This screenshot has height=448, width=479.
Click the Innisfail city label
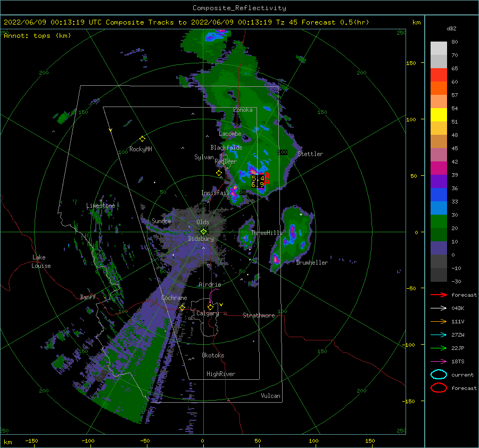(x=215, y=193)
